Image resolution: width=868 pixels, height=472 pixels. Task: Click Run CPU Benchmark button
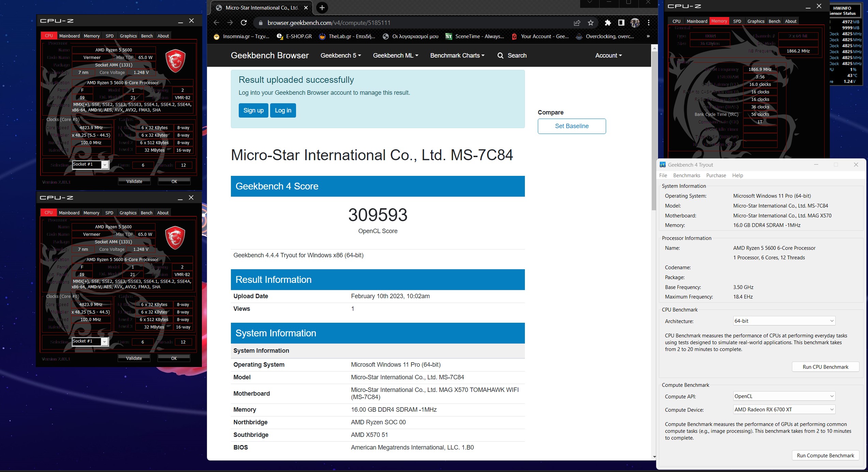(825, 367)
